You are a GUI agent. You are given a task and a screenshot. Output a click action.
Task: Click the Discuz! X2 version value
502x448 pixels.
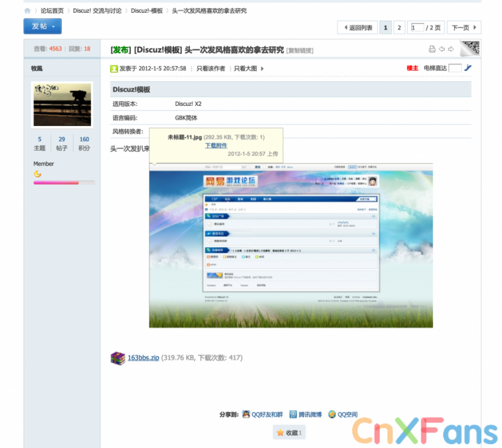pos(188,104)
